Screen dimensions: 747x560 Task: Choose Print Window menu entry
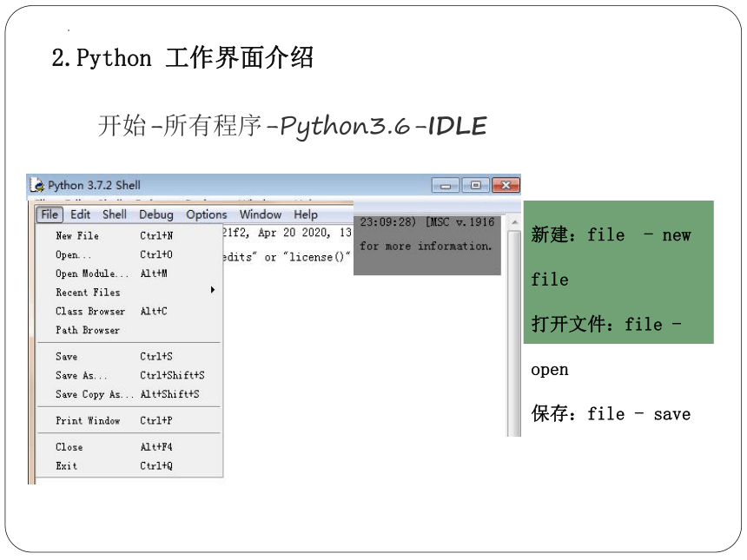point(129,420)
